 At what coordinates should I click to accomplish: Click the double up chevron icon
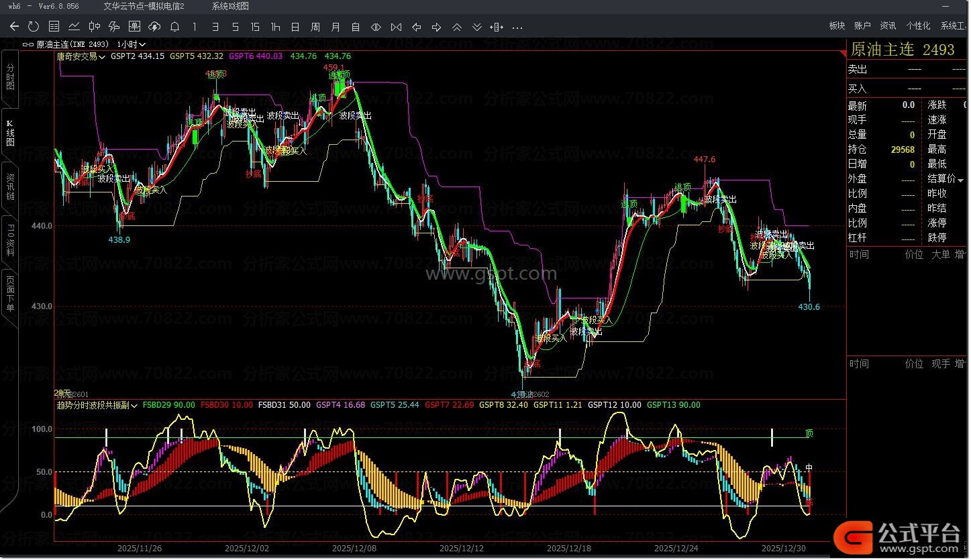point(456,27)
